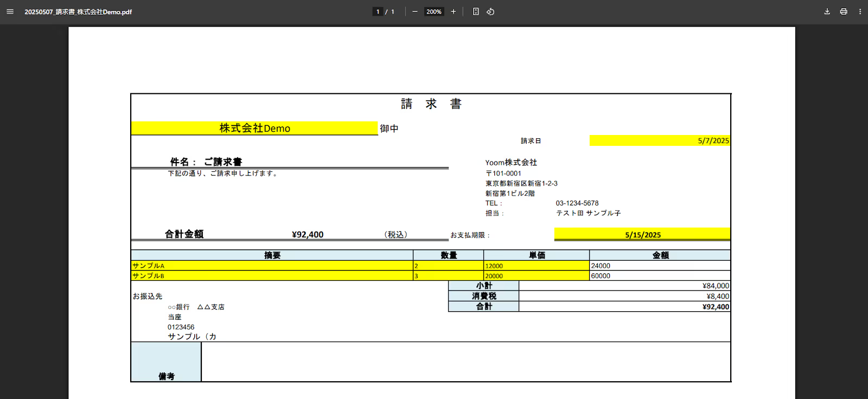This screenshot has width=868, height=399.
Task: Click the current page number field
Action: tap(378, 11)
